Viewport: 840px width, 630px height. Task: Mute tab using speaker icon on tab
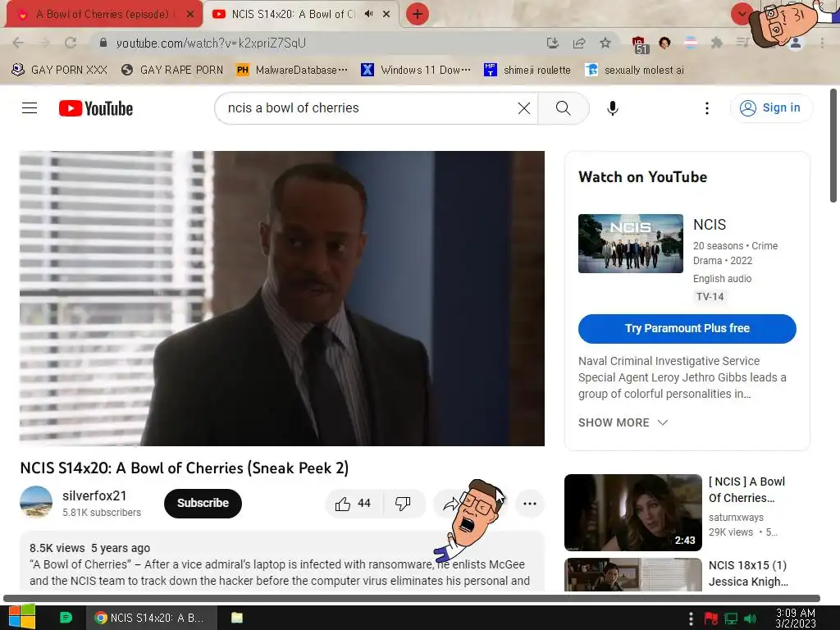point(368,14)
